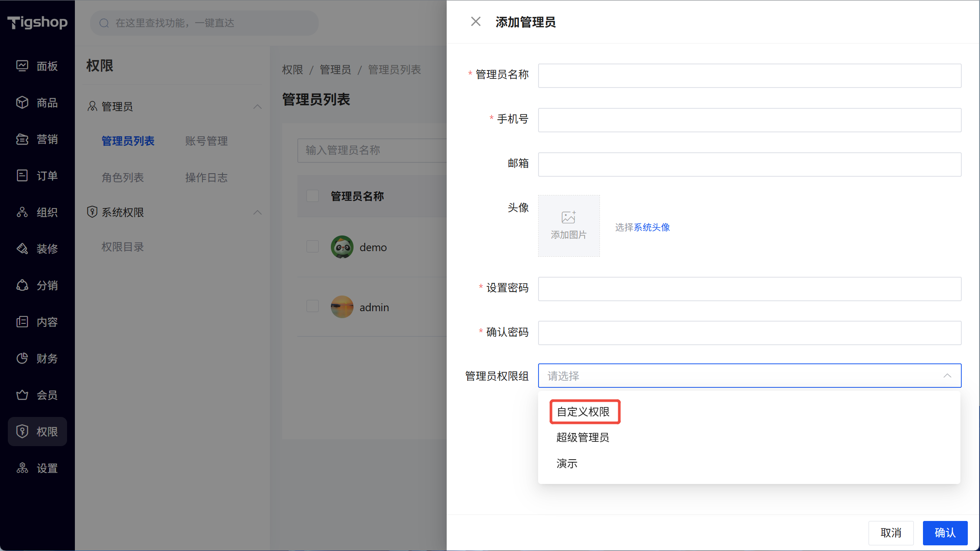Click the 系统头像 link

[x=652, y=227]
